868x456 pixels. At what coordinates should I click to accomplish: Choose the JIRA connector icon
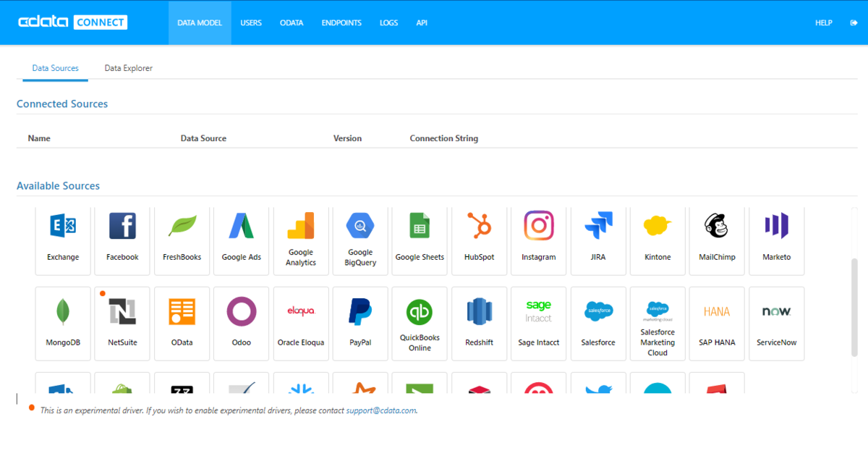[x=598, y=226]
